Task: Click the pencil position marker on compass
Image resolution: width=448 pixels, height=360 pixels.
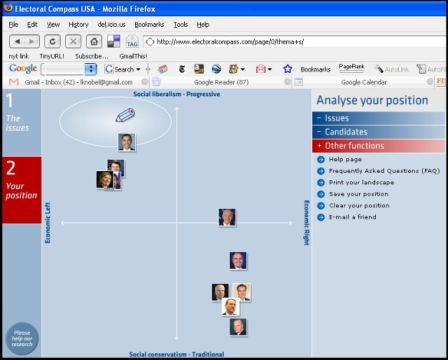Action: pyautogui.click(x=125, y=115)
